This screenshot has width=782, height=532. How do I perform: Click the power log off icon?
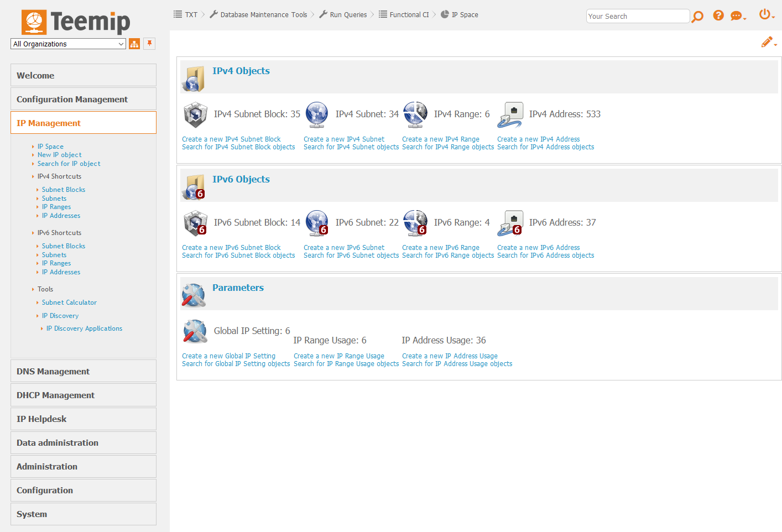[764, 14]
